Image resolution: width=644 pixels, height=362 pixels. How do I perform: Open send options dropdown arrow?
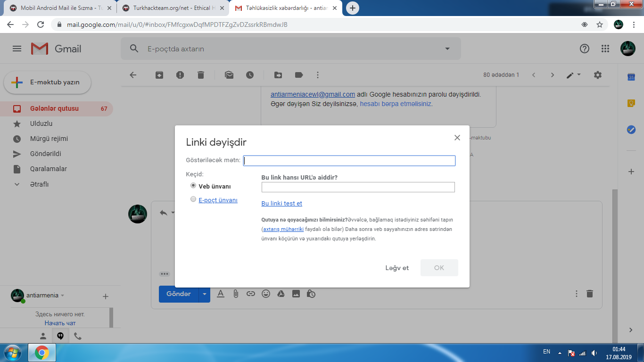tap(204, 294)
